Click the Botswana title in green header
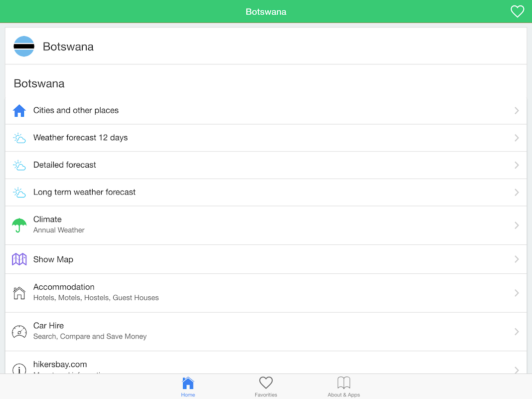 266,12
